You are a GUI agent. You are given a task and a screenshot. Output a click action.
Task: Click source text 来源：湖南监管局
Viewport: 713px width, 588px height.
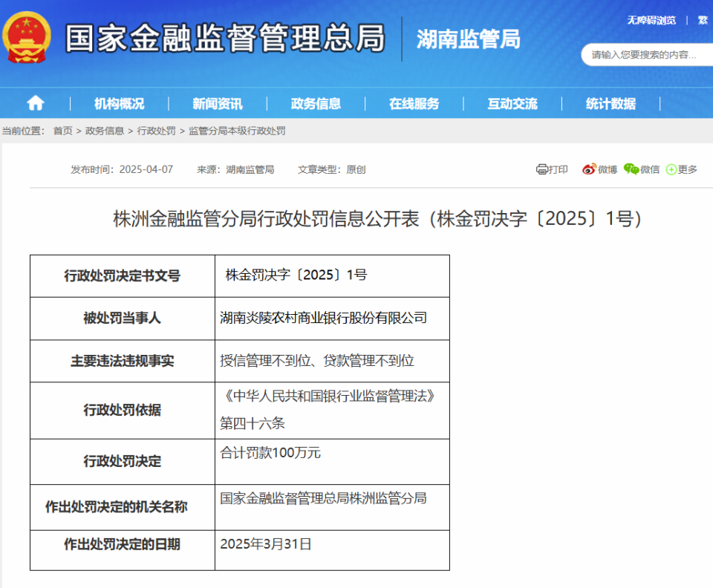(235, 169)
